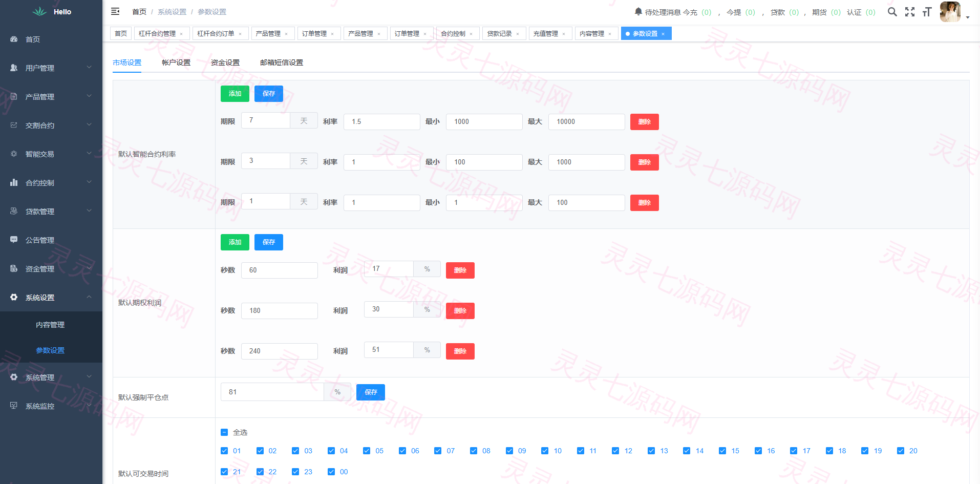Viewport: 980px width, 484px height.
Task: Toggle fullscreen mode icon
Action: pos(910,12)
